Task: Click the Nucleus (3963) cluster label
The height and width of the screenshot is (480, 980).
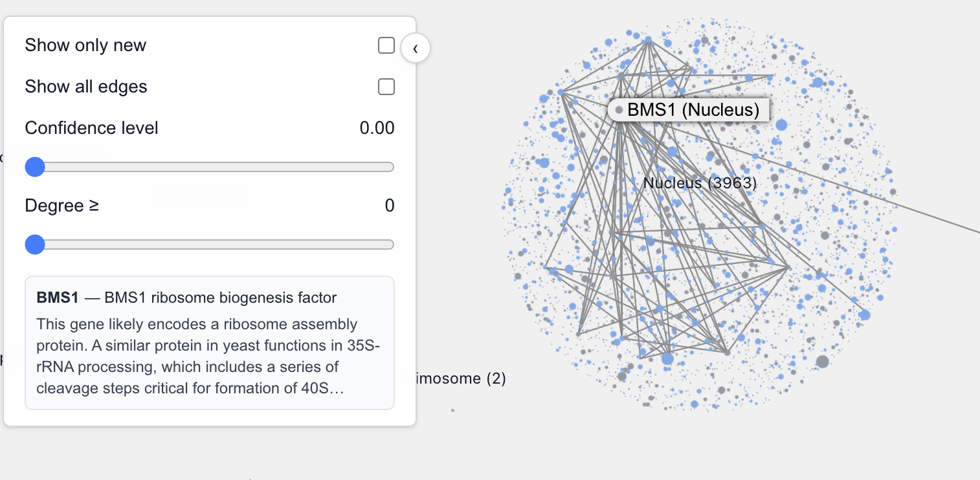Action: pyautogui.click(x=700, y=182)
